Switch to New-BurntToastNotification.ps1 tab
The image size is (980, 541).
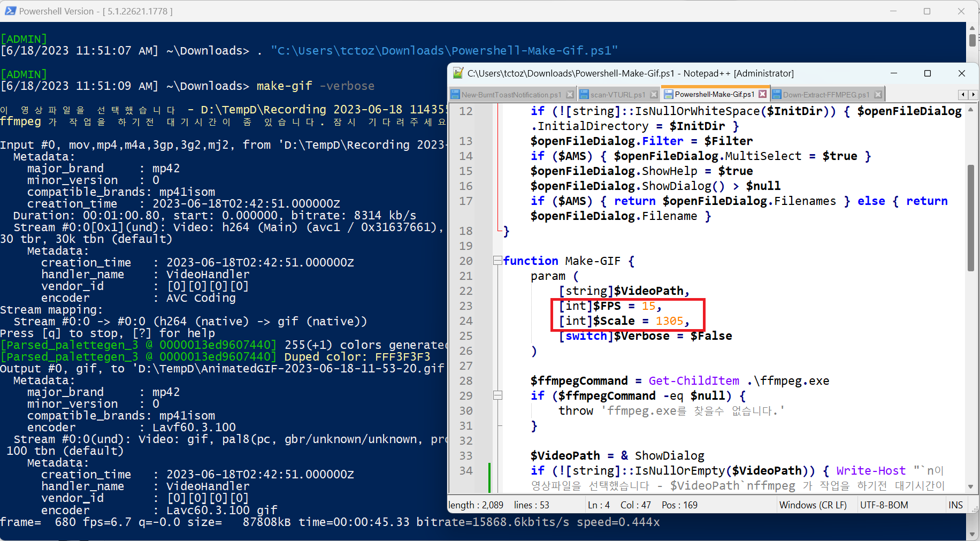pyautogui.click(x=512, y=95)
